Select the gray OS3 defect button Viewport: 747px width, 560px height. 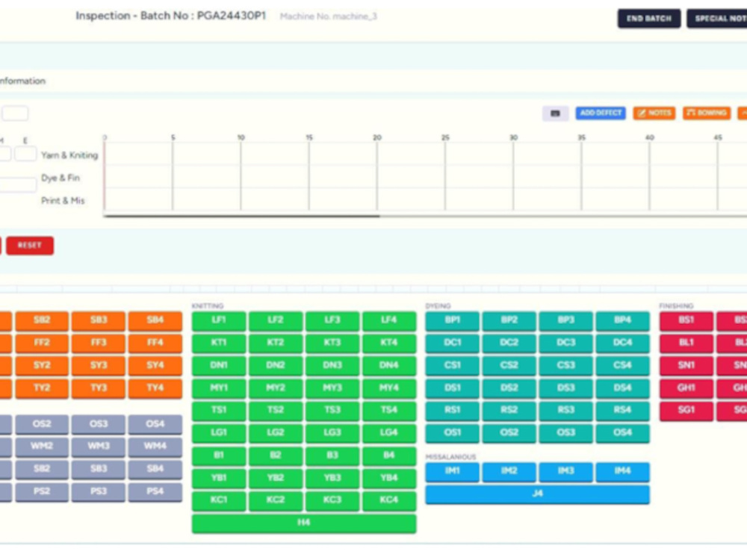pyautogui.click(x=99, y=424)
